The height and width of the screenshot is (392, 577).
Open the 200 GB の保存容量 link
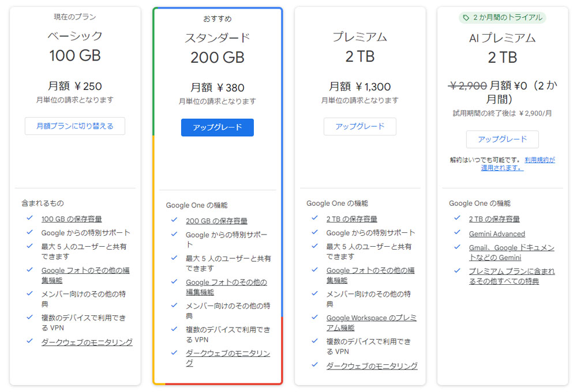[216, 221]
